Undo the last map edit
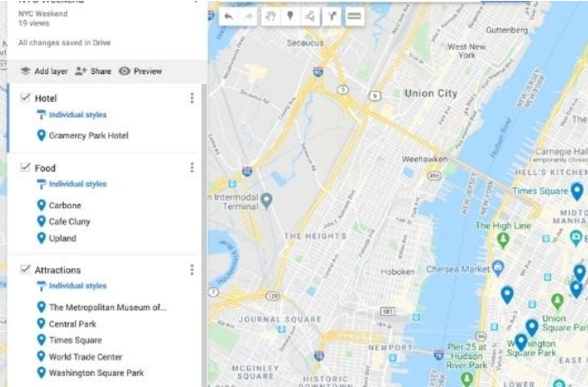The width and height of the screenshot is (588, 387). 228,16
